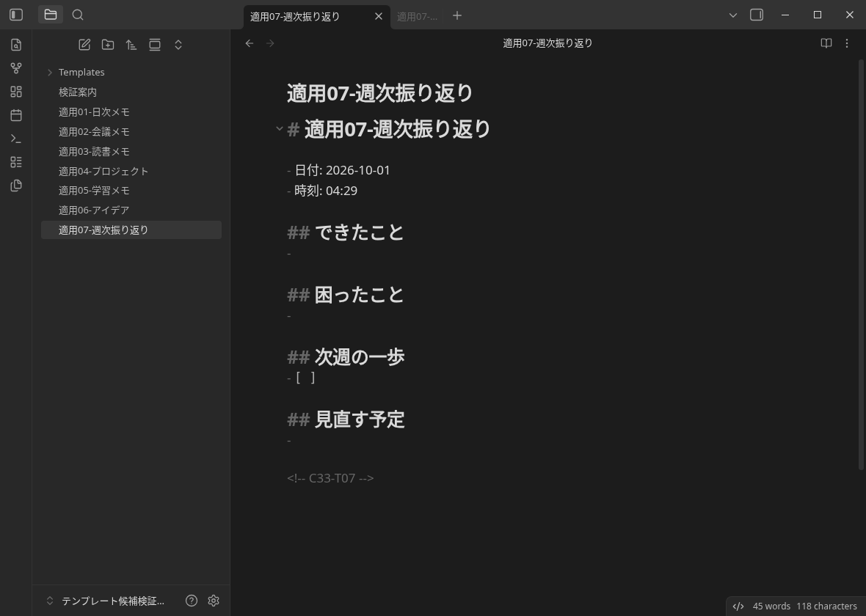
Task: Click the note title in view header
Action: click(547, 43)
